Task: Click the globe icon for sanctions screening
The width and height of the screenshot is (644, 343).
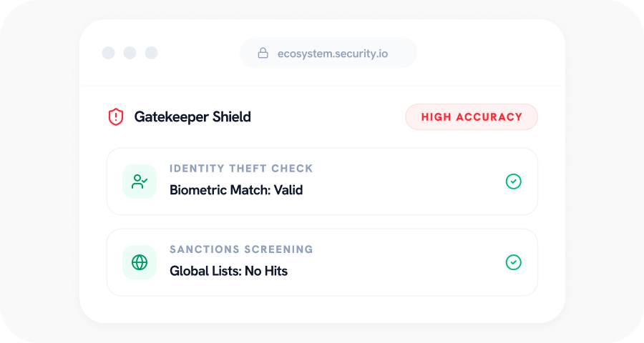Action: point(140,262)
